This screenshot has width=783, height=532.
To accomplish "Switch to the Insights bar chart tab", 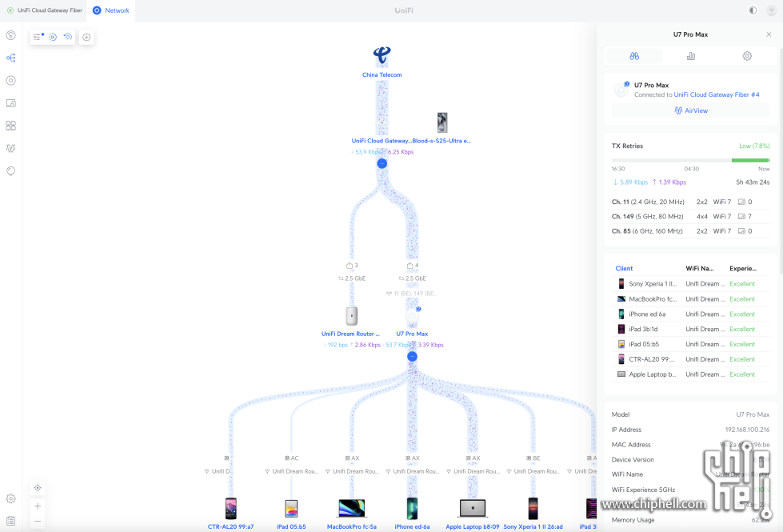I will click(690, 56).
